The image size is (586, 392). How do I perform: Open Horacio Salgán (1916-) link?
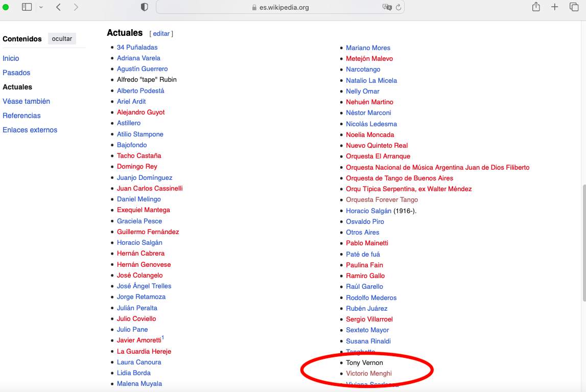point(368,211)
